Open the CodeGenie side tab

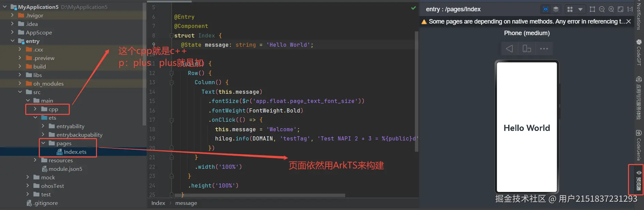pyautogui.click(x=639, y=145)
